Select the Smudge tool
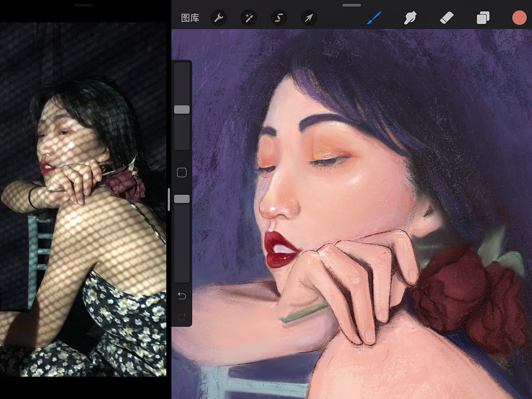The height and width of the screenshot is (399, 532). 410,18
